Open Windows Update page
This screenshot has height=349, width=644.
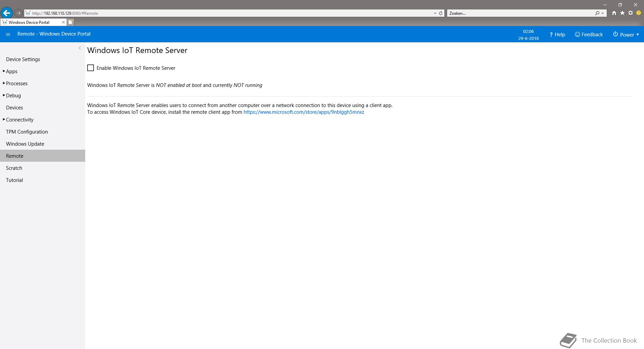tap(25, 144)
